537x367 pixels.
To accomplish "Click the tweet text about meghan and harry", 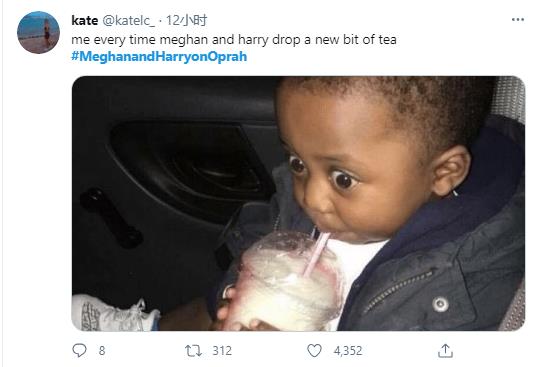I will coord(234,40).
